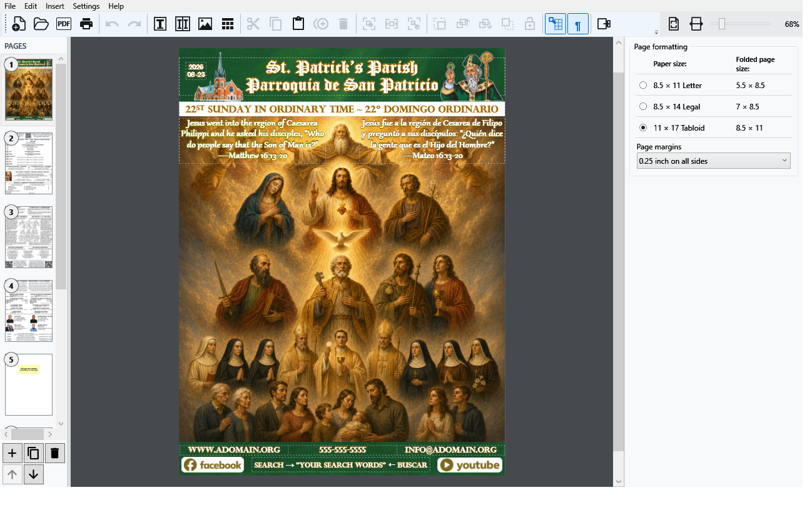
Task: Open the File menu
Action: click(x=10, y=6)
